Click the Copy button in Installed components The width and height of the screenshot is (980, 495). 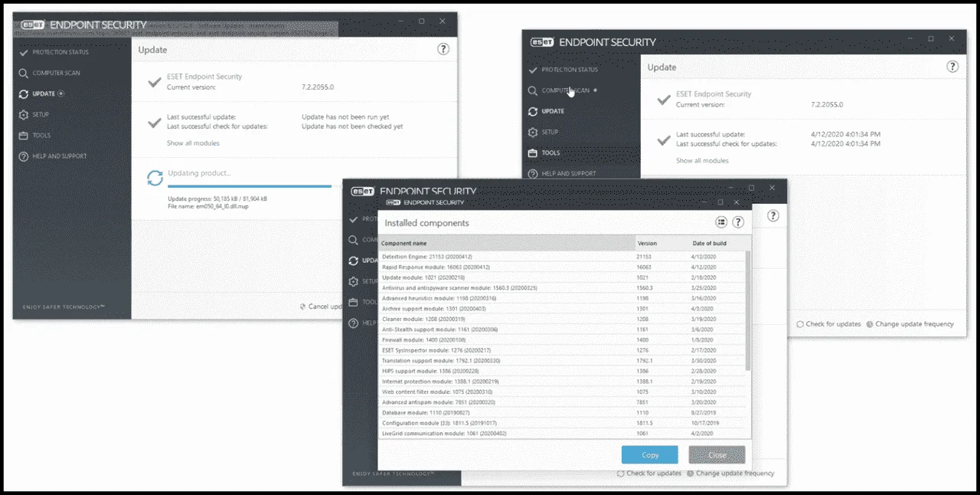[650, 454]
